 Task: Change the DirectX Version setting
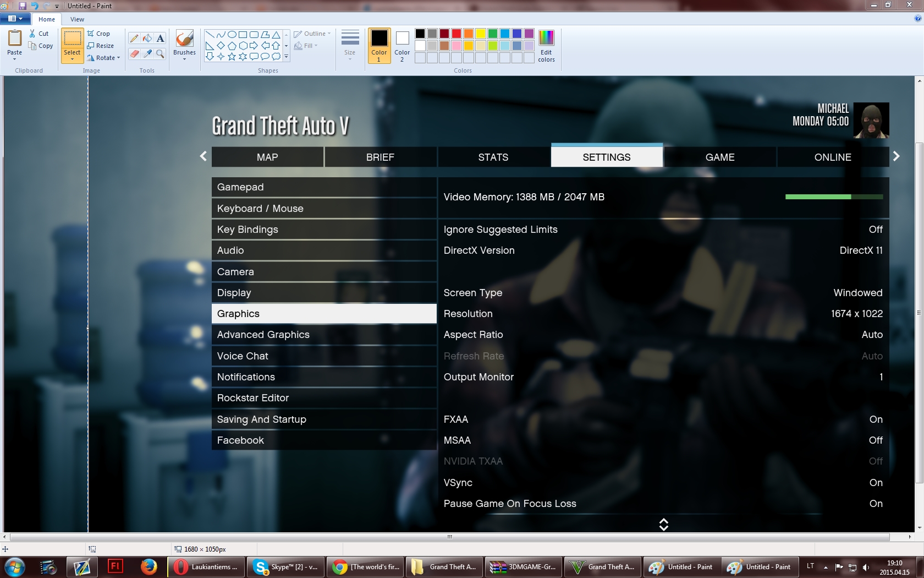pyautogui.click(x=663, y=250)
